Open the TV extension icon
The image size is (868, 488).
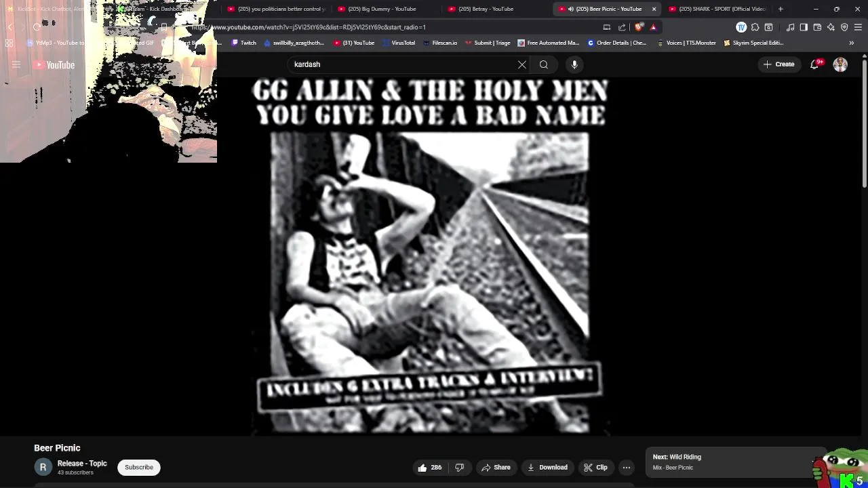coord(741,27)
